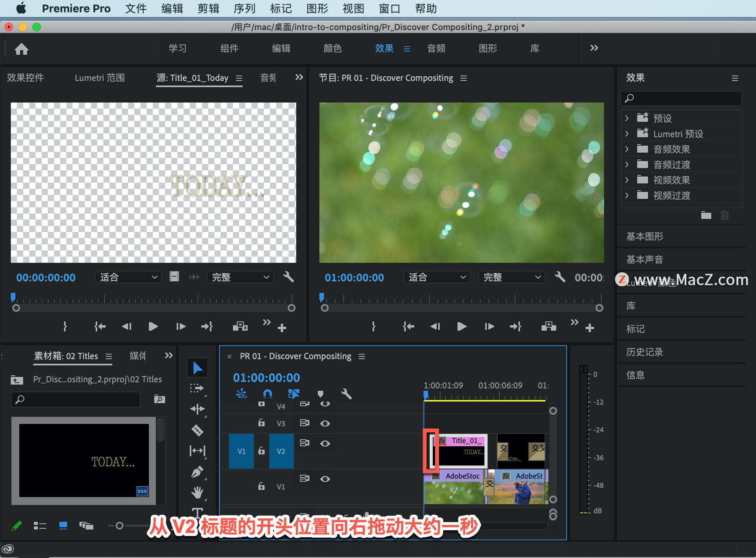Click Insert button in source monitor
The image size is (756, 558).
(x=240, y=326)
